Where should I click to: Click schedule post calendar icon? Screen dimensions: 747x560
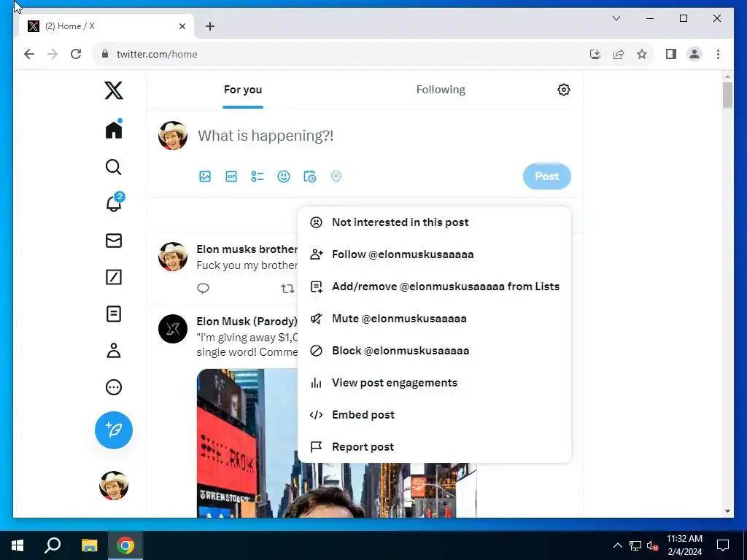coord(309,176)
